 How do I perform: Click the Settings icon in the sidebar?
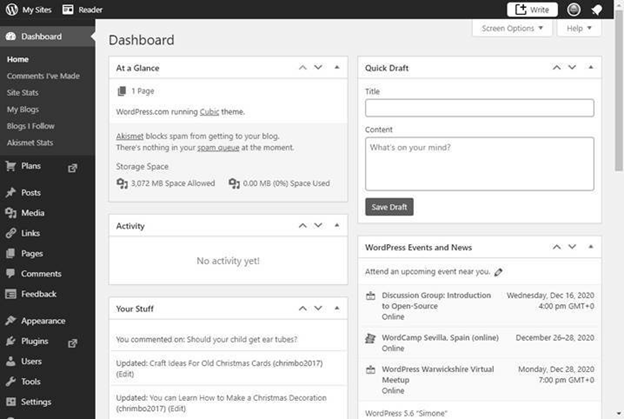11,402
